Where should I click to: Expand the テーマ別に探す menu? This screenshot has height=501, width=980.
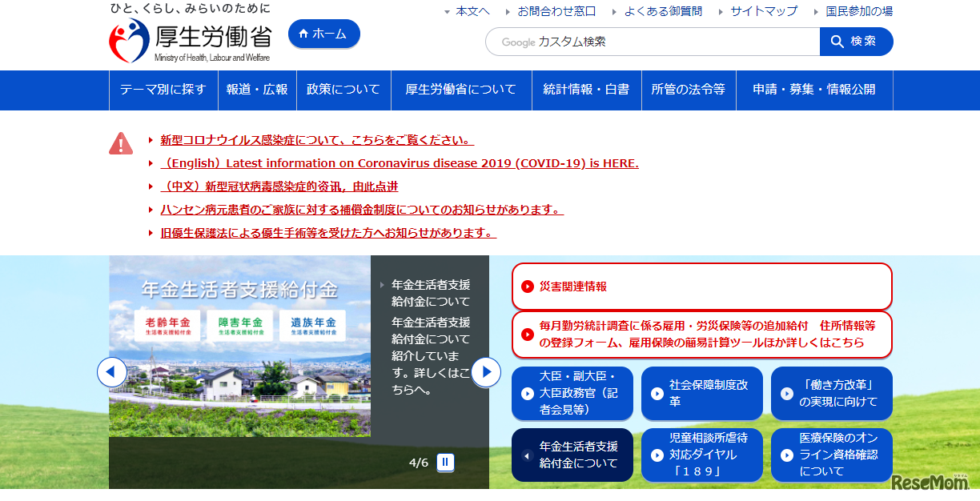pos(163,90)
